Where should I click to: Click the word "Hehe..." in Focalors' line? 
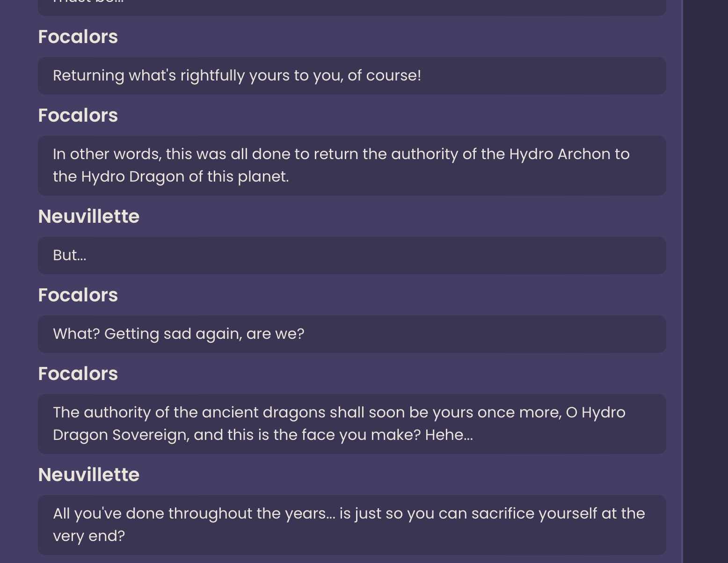pos(449,435)
